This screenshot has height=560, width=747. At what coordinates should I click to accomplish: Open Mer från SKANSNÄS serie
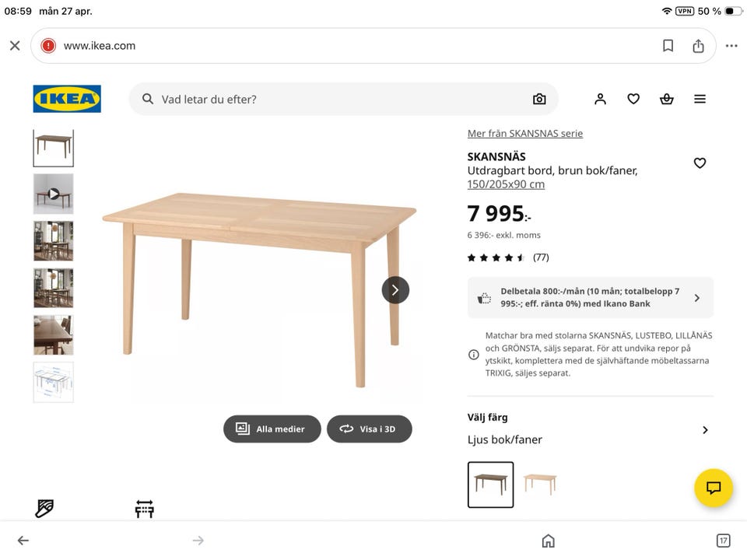524,133
